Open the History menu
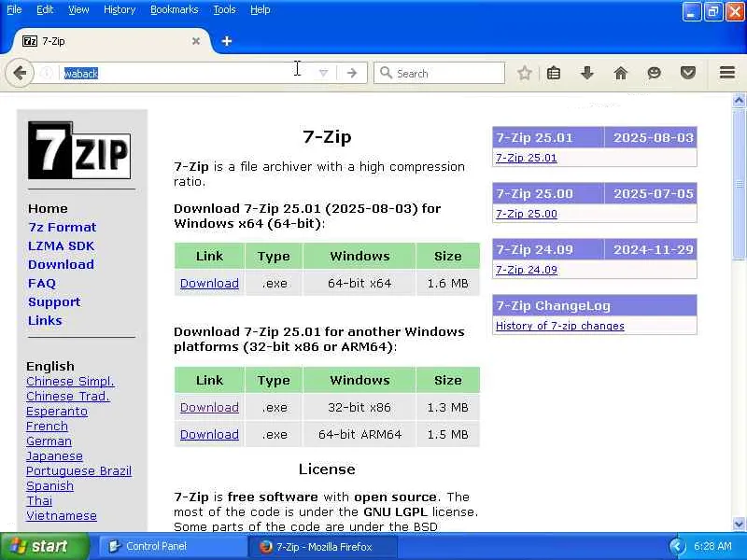 click(x=120, y=9)
